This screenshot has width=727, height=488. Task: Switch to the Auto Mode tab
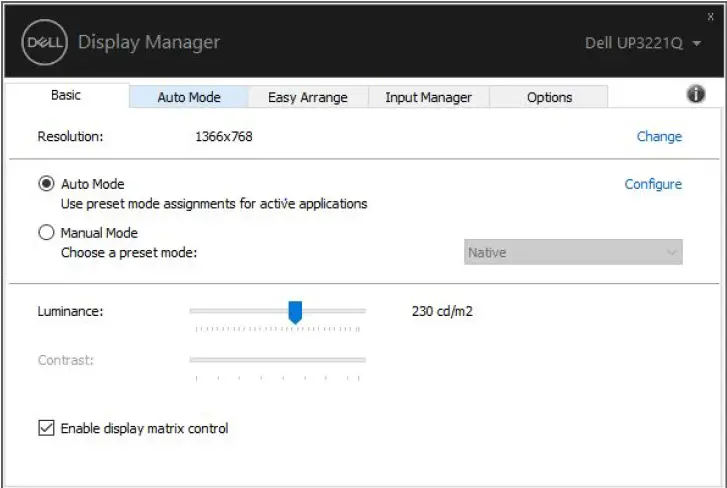tap(189, 97)
